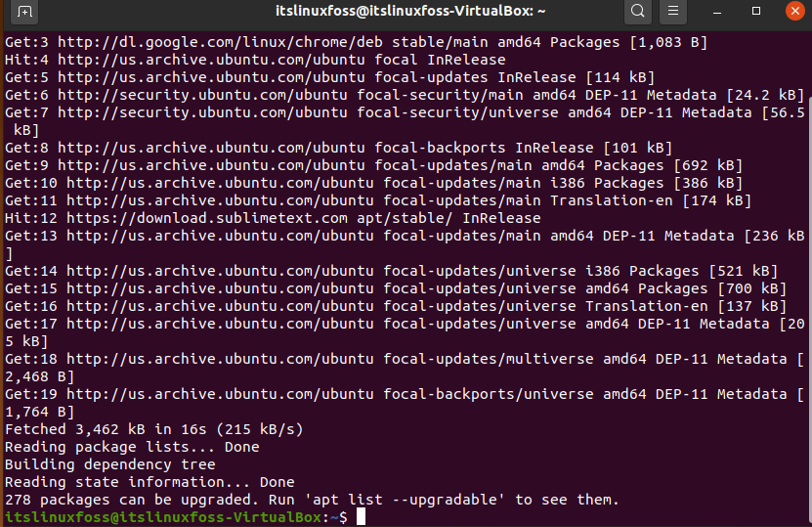
Task: Click 'Reading package lists... Done' line
Action: click(132, 448)
